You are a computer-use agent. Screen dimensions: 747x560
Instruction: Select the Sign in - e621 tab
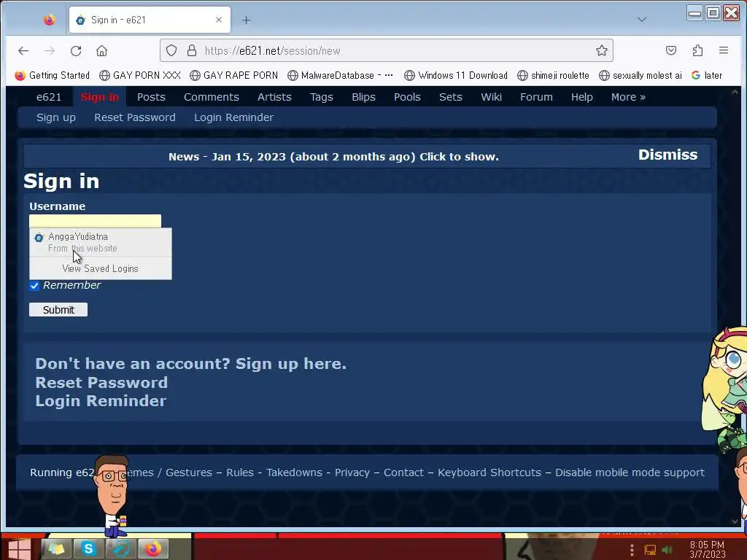pos(150,20)
